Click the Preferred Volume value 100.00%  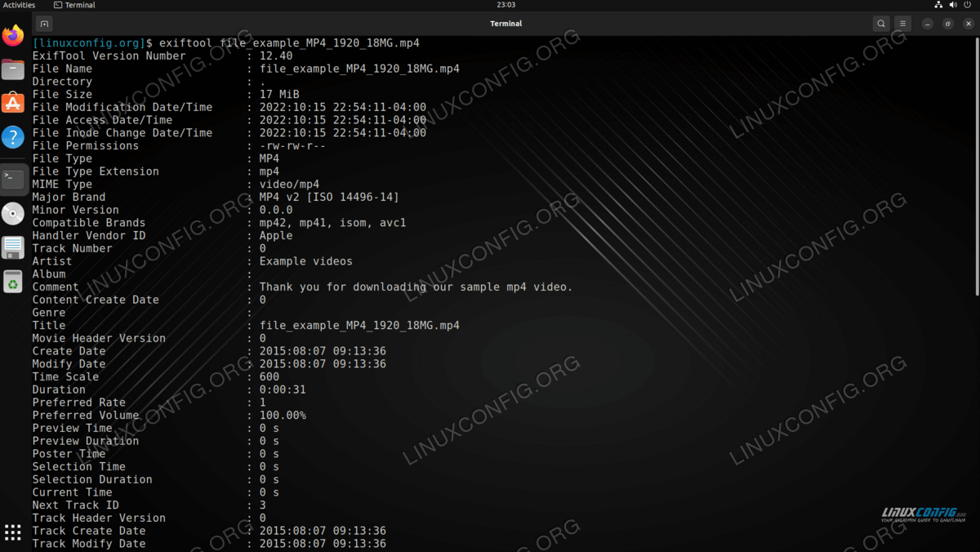(283, 415)
